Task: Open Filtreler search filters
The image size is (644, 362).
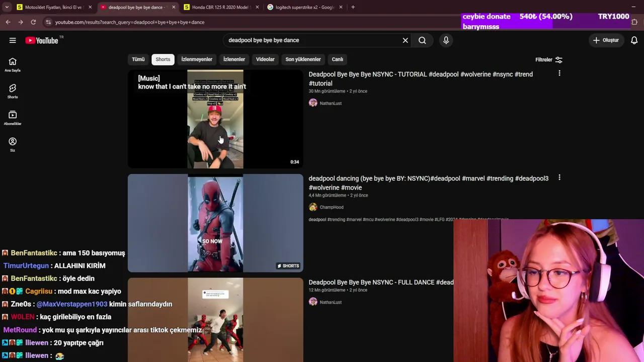Action: pos(549,60)
